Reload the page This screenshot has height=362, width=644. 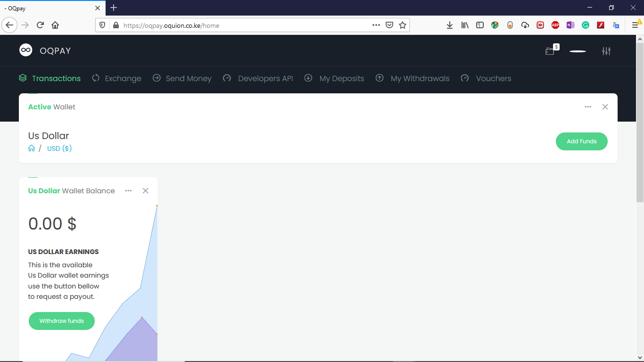coord(40,25)
